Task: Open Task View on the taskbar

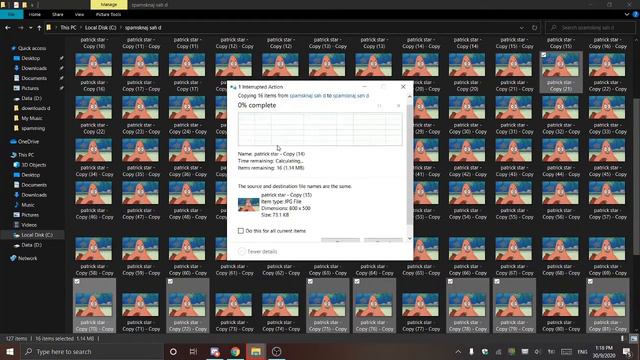Action: point(193,351)
